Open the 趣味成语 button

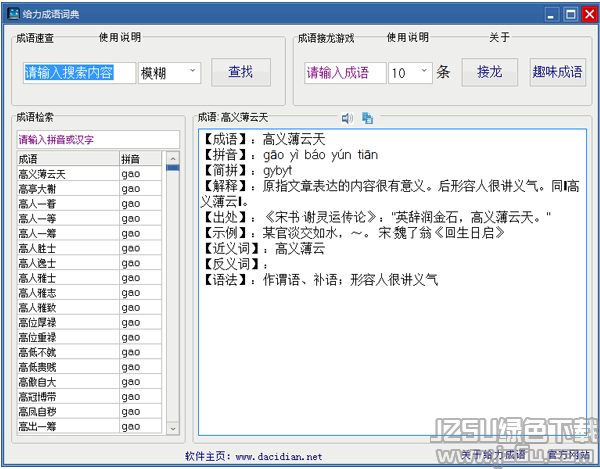click(558, 72)
